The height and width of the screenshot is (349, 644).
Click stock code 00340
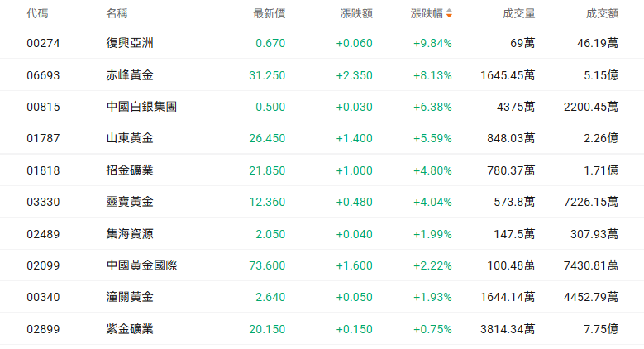(x=43, y=297)
